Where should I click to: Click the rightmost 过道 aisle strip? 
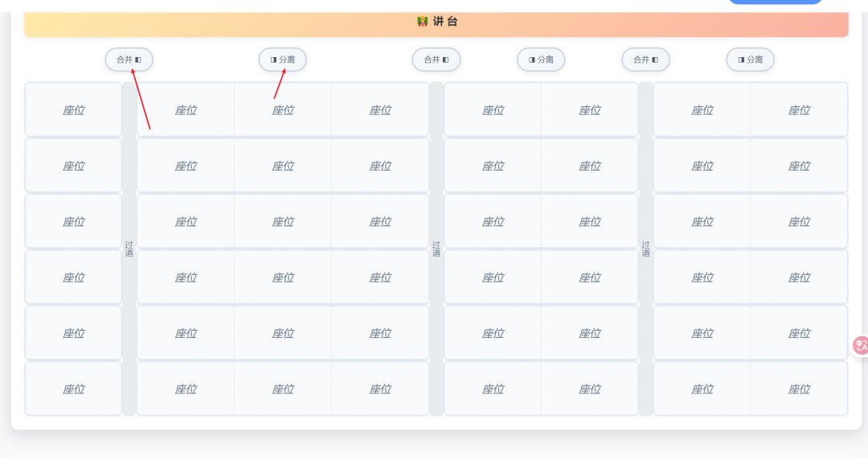point(645,249)
